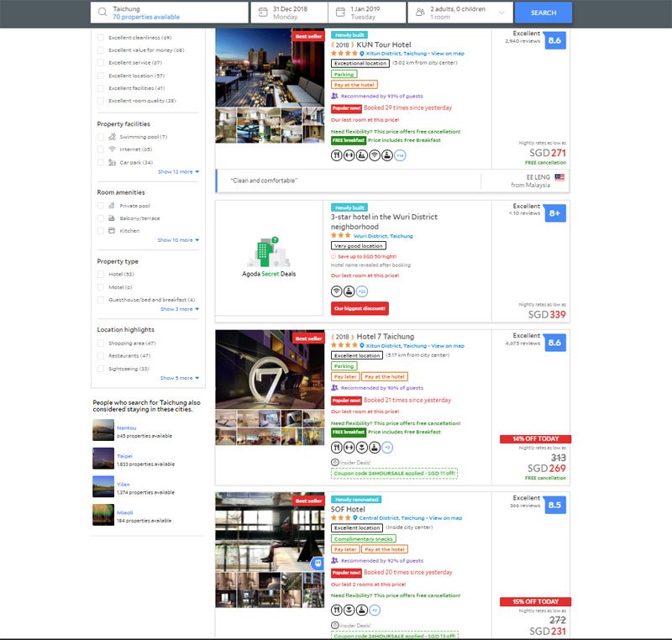Enable the Swimming pool facility filter
This screenshot has width=672, height=640.
tap(100, 137)
